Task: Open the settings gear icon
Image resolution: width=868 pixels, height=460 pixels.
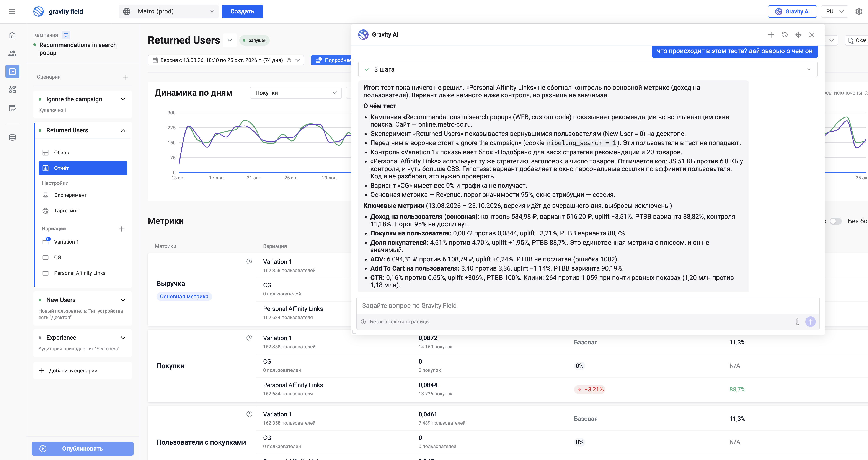Action: click(858, 11)
